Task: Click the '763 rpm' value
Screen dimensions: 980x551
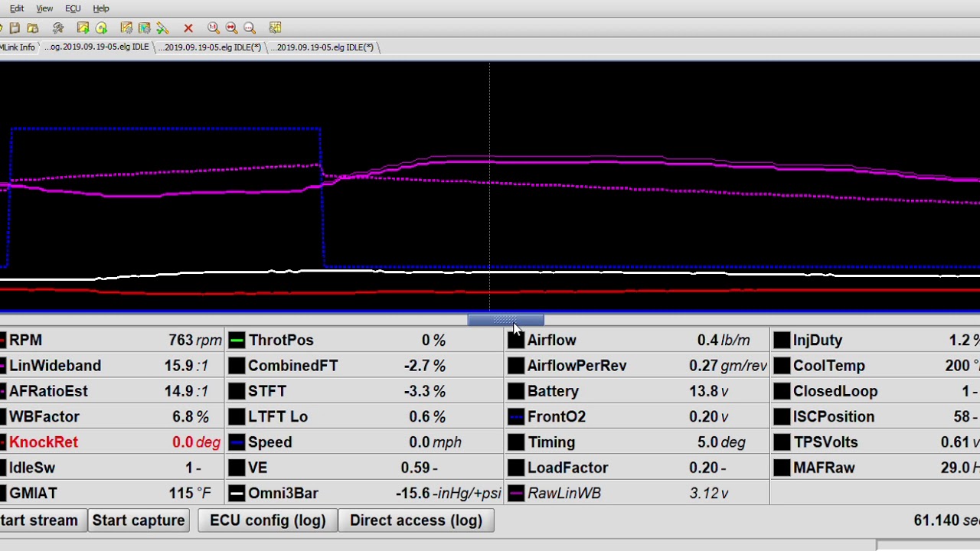Action: click(x=194, y=341)
